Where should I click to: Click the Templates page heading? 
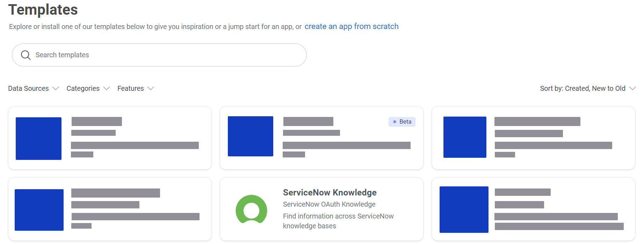(43, 10)
